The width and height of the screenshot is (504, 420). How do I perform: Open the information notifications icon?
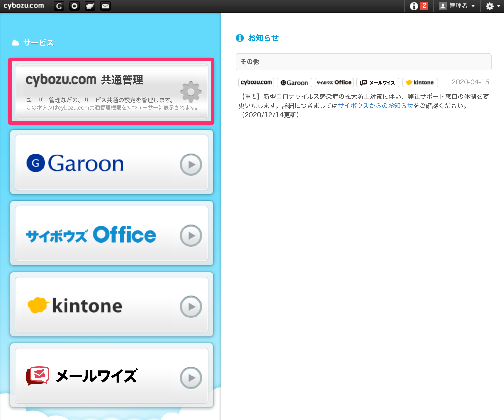coord(414,6)
